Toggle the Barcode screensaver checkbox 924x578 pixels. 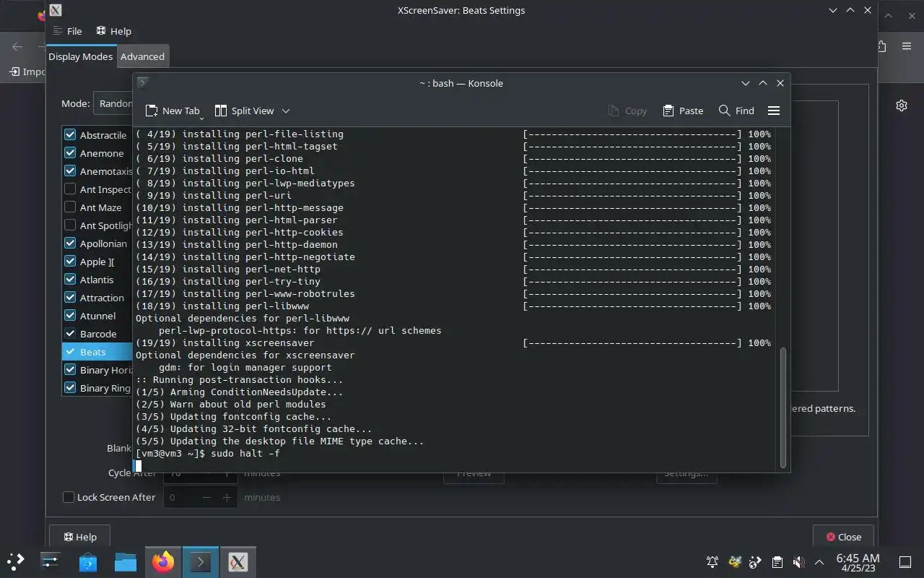[70, 333]
